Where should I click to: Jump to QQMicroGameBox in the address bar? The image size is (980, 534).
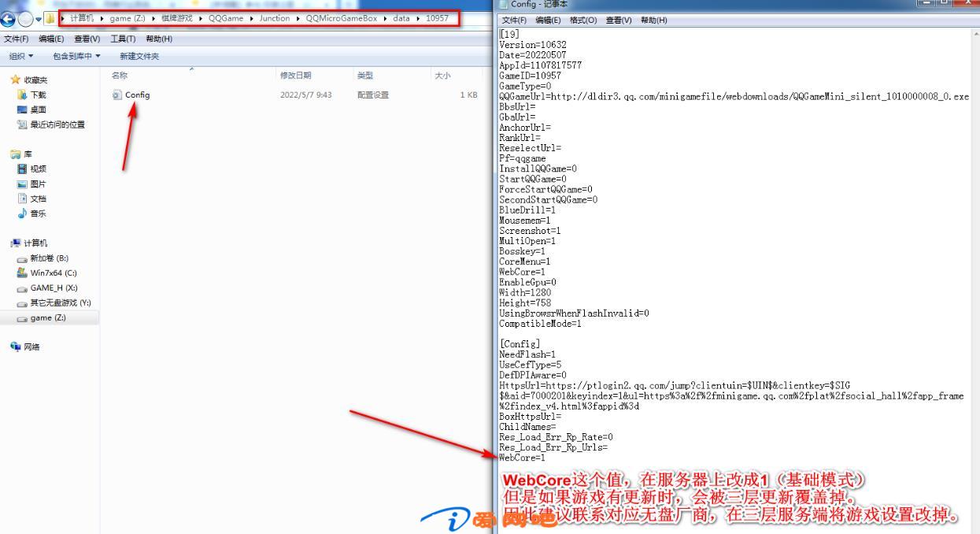point(342,19)
